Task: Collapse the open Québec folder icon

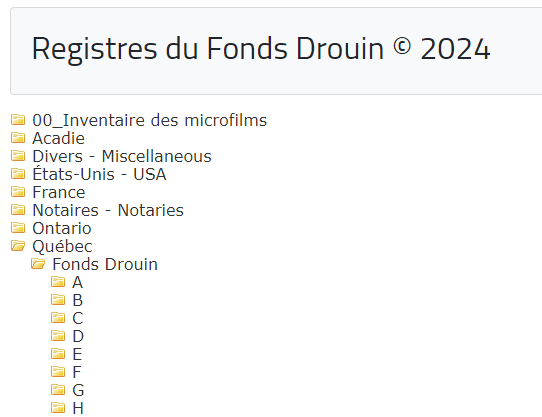Action: pos(18,245)
